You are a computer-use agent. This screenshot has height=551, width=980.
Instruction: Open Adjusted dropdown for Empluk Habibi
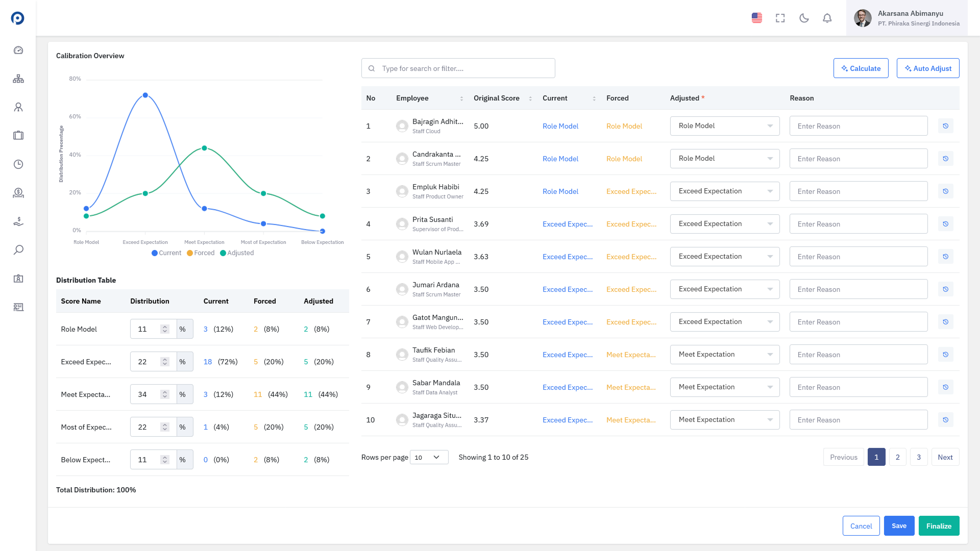[725, 191]
